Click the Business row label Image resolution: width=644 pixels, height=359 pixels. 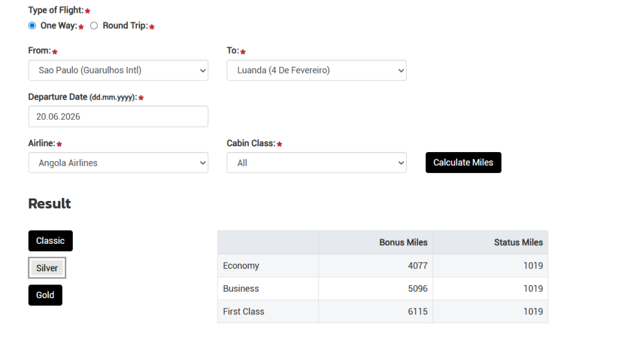241,289
